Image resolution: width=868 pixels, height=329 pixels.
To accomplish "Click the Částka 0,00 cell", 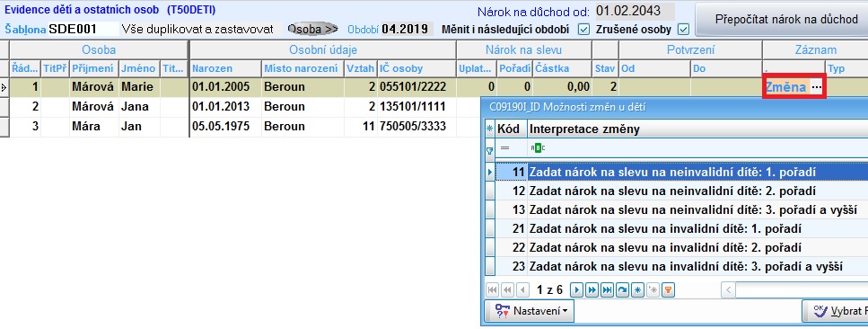I will click(x=562, y=87).
